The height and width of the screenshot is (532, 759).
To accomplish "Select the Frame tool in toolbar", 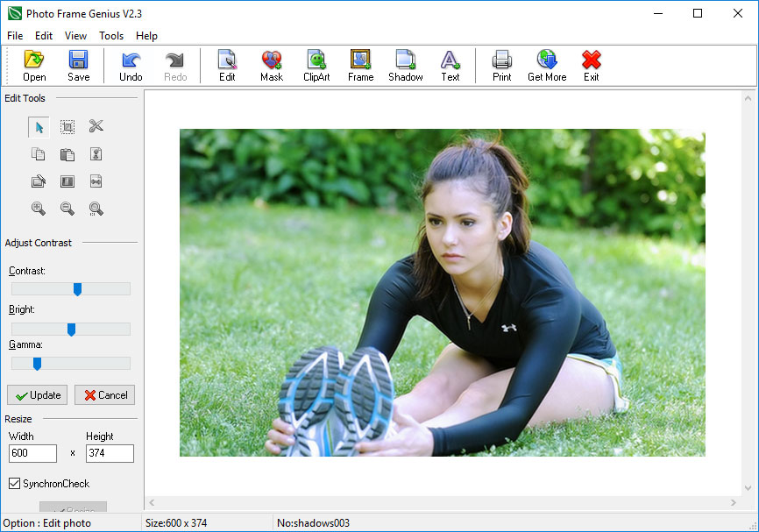I will point(360,66).
